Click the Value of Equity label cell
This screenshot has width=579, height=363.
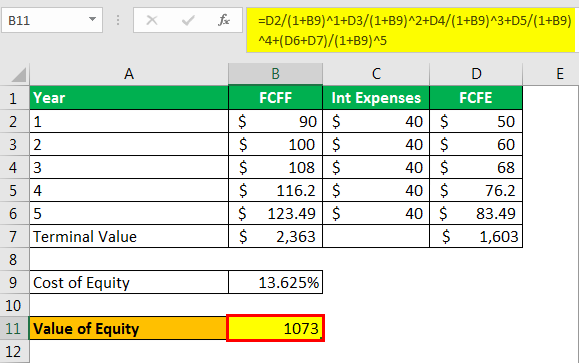[128, 328]
